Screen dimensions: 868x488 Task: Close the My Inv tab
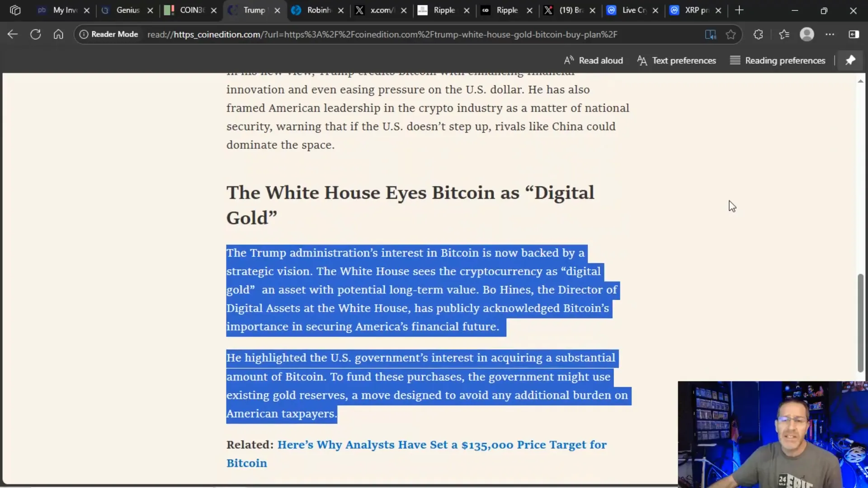click(87, 10)
